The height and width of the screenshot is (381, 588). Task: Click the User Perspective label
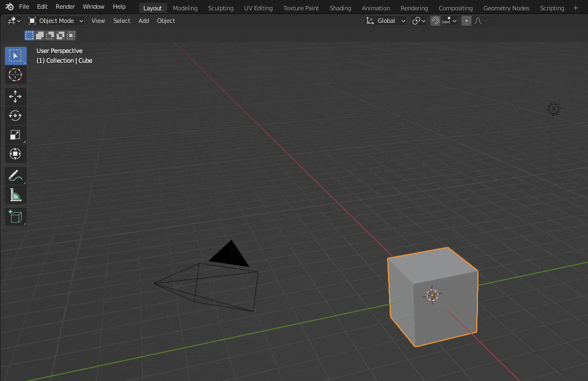click(x=59, y=51)
